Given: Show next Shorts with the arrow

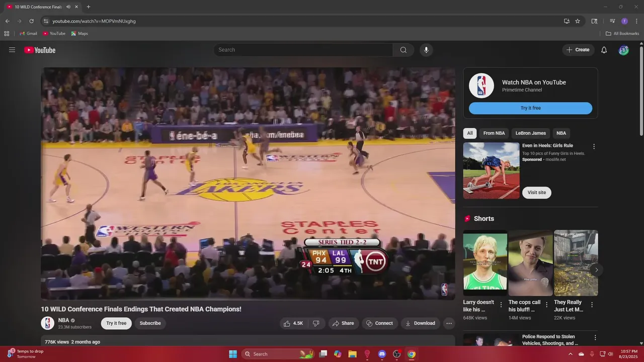Looking at the screenshot, I should pyautogui.click(x=596, y=270).
